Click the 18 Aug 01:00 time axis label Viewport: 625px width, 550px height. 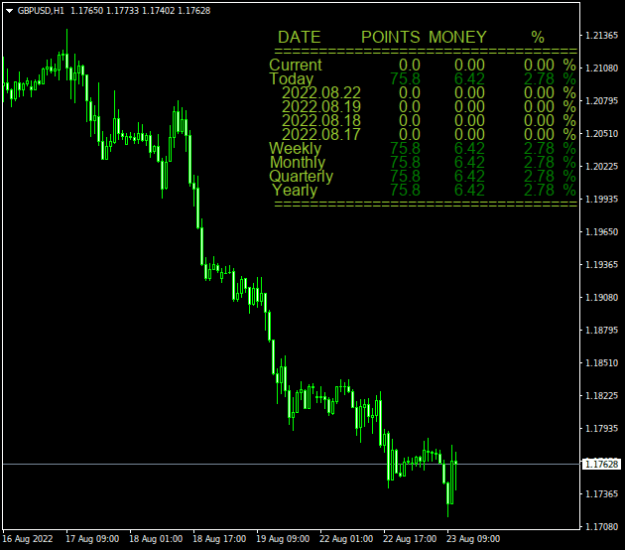click(156, 539)
